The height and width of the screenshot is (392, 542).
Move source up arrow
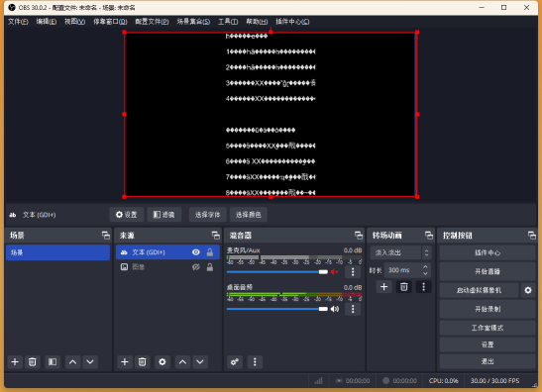182,362
